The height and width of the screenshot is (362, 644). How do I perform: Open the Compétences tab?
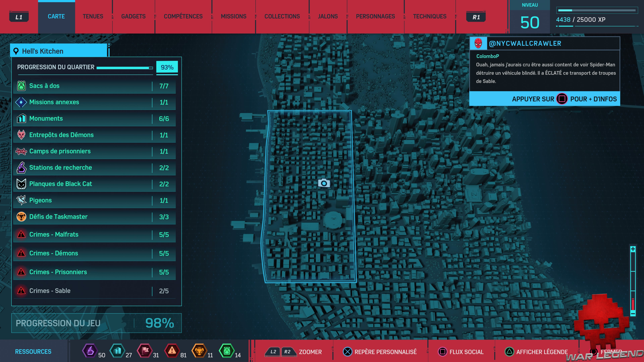183,16
